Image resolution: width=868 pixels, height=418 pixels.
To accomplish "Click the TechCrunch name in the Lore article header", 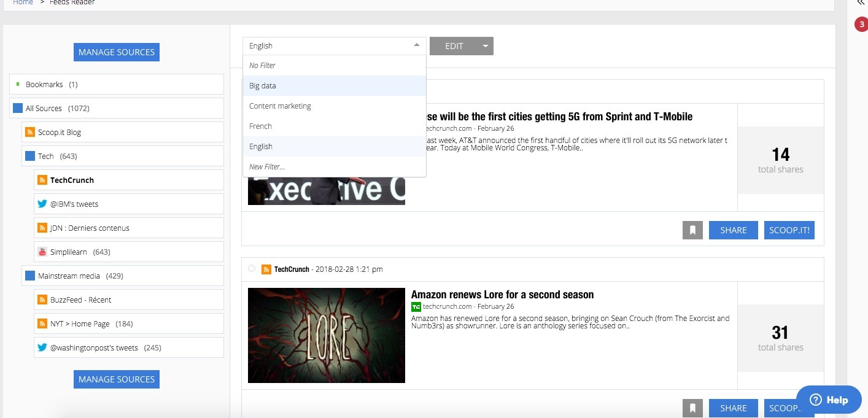I will click(x=292, y=269).
